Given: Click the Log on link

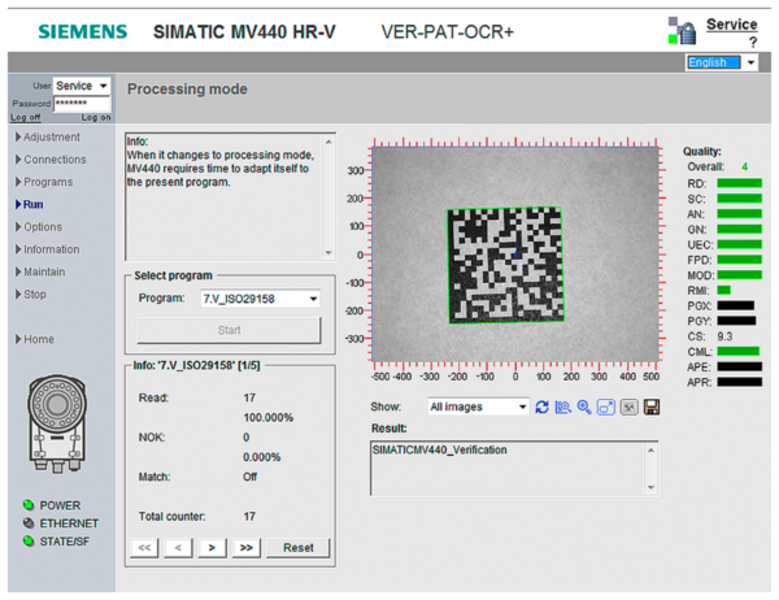Looking at the screenshot, I should coord(96,117).
